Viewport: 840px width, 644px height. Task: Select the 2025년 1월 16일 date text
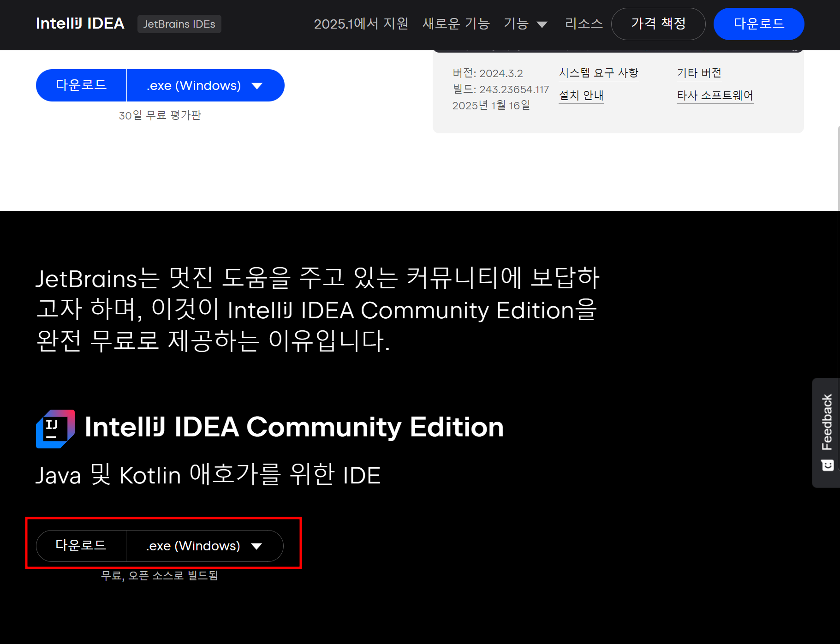(491, 106)
